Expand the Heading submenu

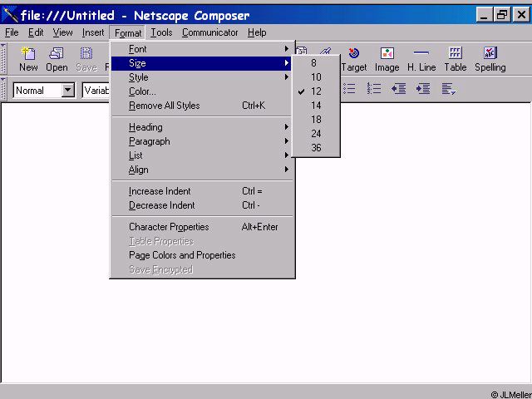pos(202,127)
